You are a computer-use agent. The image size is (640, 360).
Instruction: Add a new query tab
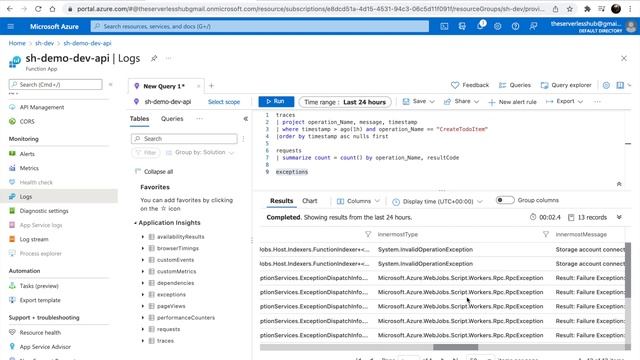(211, 86)
